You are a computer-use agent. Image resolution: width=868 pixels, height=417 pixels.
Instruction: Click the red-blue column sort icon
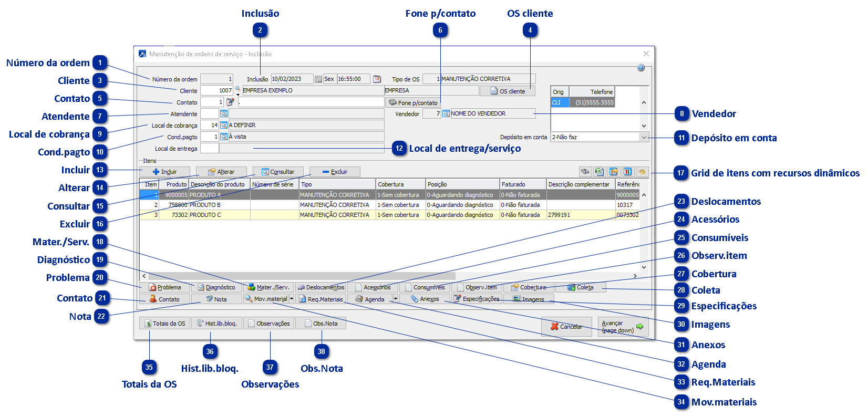[x=628, y=172]
